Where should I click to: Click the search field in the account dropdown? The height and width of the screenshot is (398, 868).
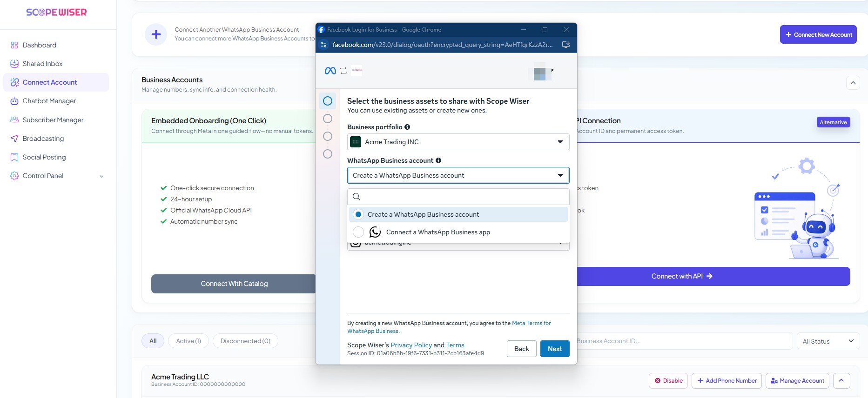pos(458,197)
